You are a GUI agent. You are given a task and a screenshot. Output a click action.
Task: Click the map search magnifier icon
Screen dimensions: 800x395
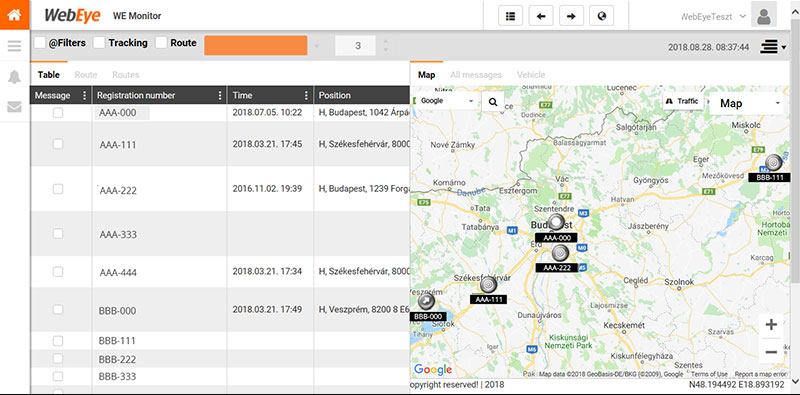(x=493, y=102)
